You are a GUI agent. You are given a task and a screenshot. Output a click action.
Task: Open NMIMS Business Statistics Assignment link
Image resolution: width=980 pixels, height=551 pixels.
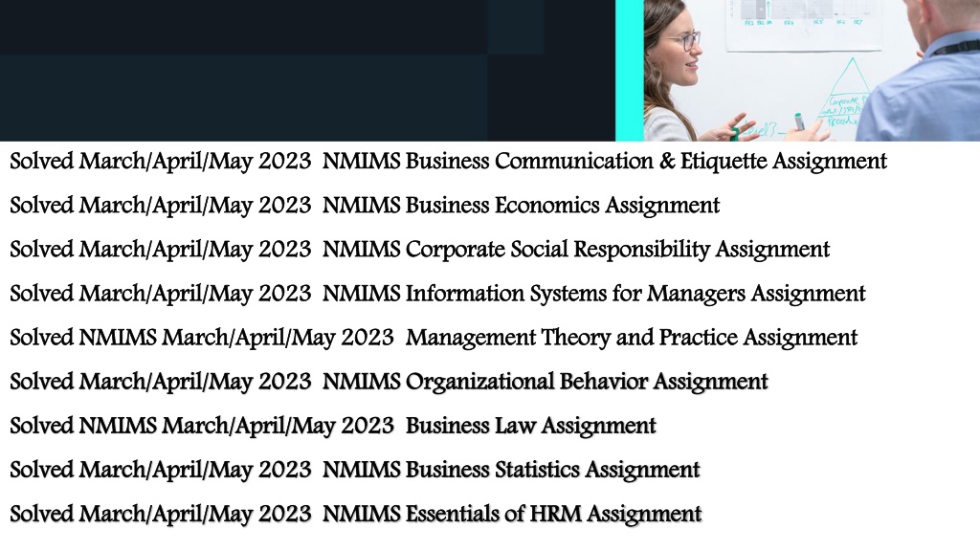354,471
